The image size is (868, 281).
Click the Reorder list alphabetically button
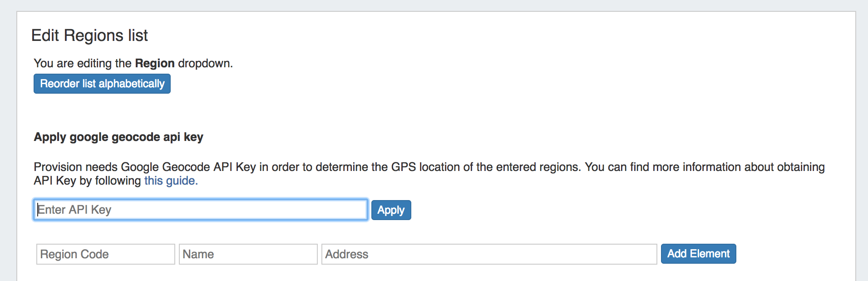[102, 84]
